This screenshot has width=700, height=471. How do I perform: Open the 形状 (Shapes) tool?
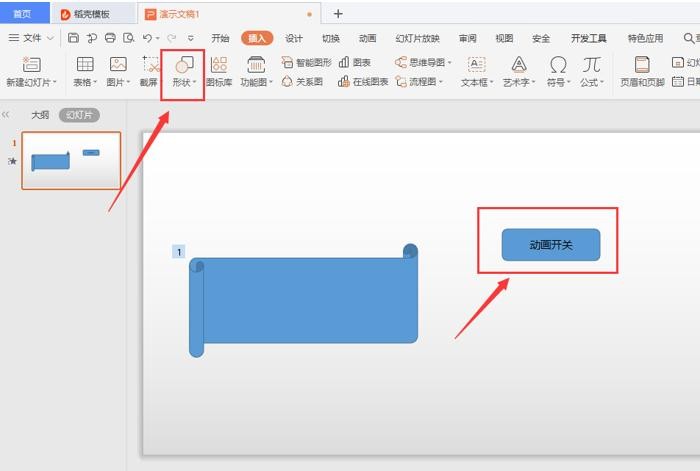184,70
